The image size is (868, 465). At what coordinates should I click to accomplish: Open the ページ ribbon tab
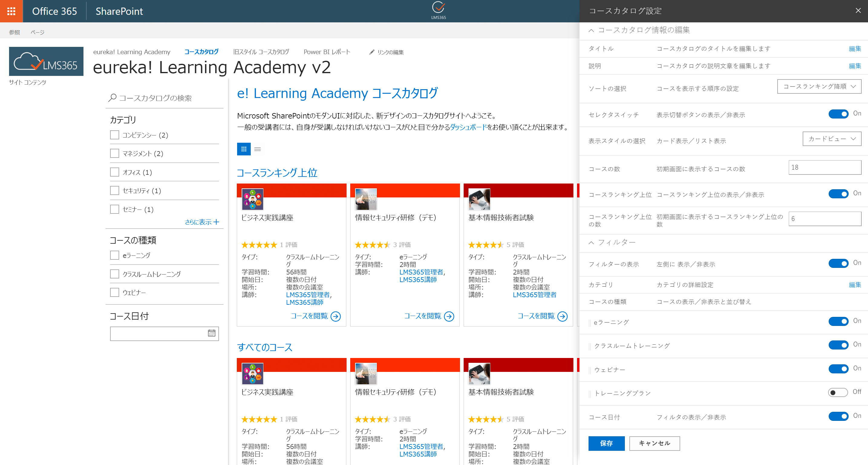click(37, 32)
